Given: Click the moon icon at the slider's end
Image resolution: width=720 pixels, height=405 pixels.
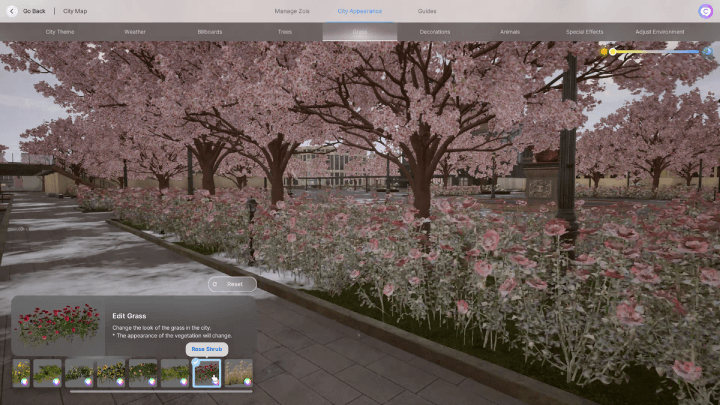Looking at the screenshot, I should click(707, 51).
